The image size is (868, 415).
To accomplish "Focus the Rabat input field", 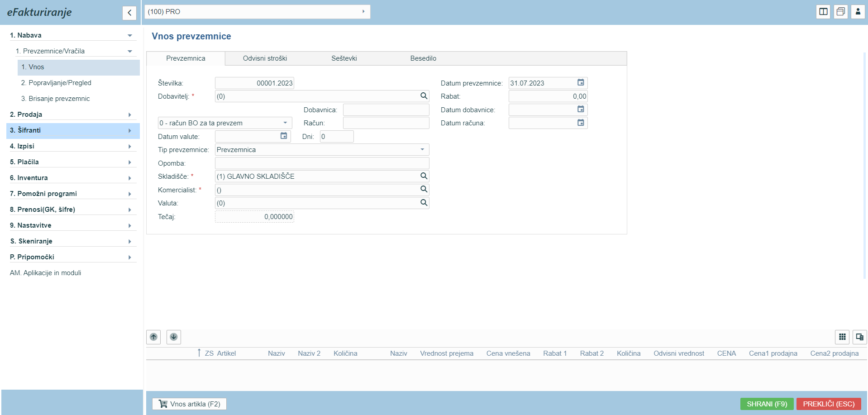I will pyautogui.click(x=548, y=96).
